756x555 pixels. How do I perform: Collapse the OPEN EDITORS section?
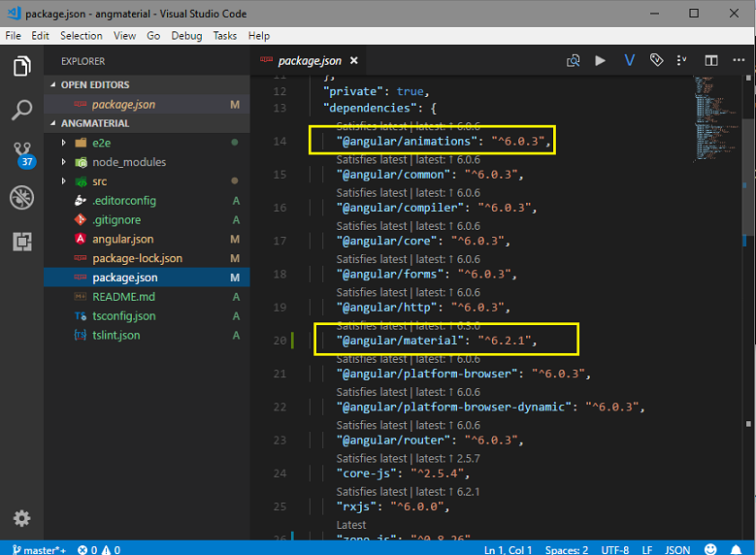(147, 84)
